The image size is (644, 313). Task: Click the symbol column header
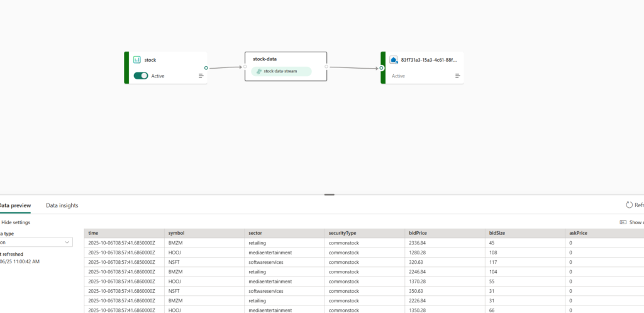[176, 233]
